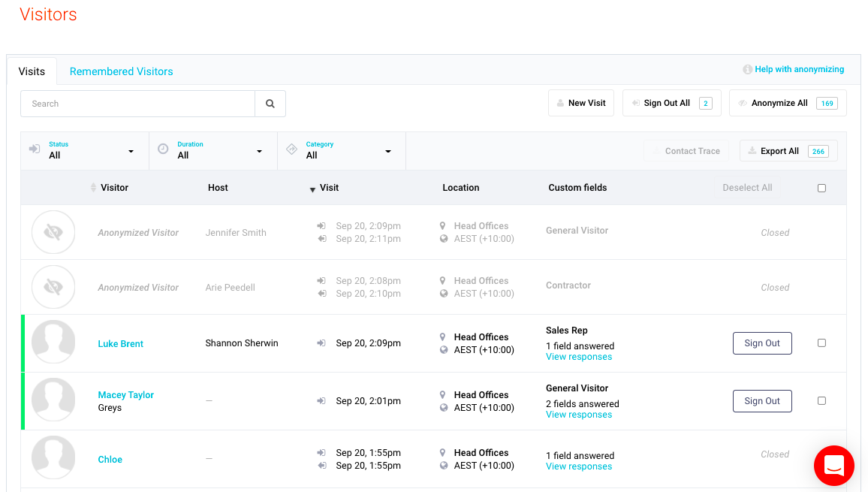Screen dimensions: 868x492
Task: Click the Contact Trace button
Action: pos(686,151)
